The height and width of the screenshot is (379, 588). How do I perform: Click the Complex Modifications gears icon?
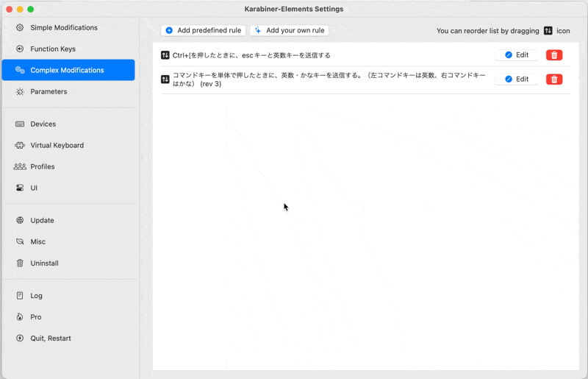point(20,70)
